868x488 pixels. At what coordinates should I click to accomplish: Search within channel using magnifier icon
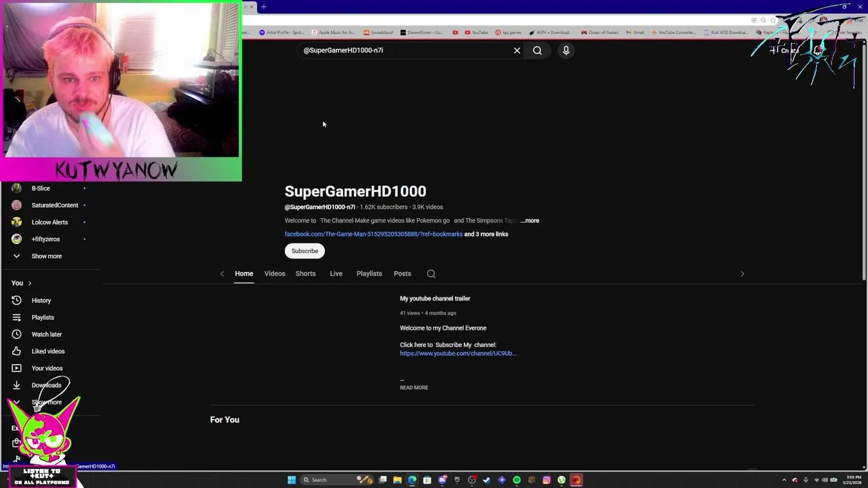pyautogui.click(x=431, y=274)
